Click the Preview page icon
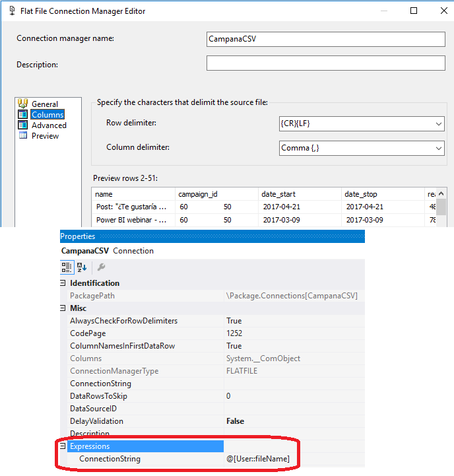This screenshot has height=476, width=454. pyautogui.click(x=23, y=135)
